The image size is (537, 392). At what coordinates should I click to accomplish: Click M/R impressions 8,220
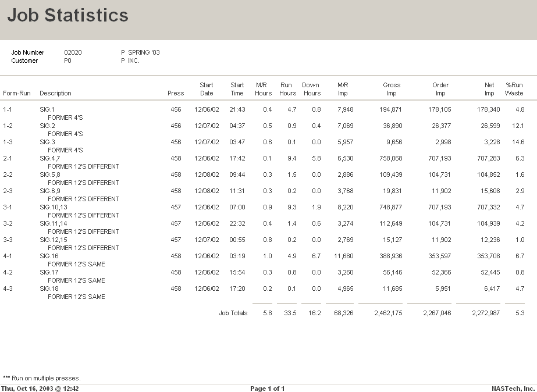pyautogui.click(x=345, y=207)
